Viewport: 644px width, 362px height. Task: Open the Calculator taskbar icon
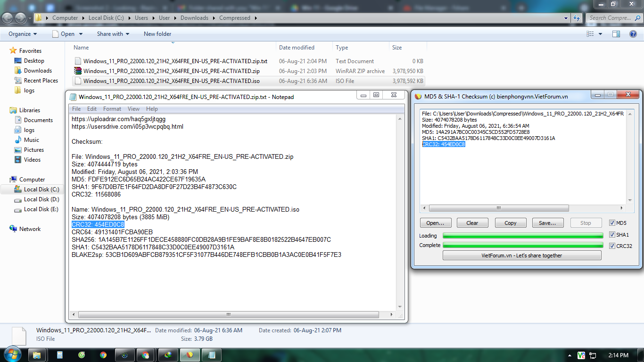[x=60, y=355]
